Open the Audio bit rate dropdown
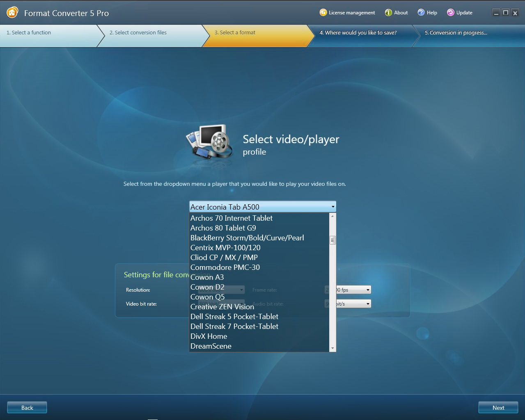Viewport: 525px width, 420px height. [368, 304]
